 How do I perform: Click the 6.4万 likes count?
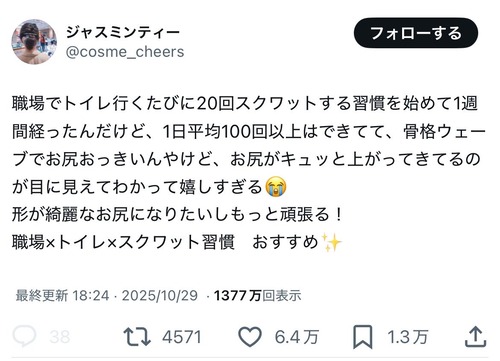[x=297, y=337]
